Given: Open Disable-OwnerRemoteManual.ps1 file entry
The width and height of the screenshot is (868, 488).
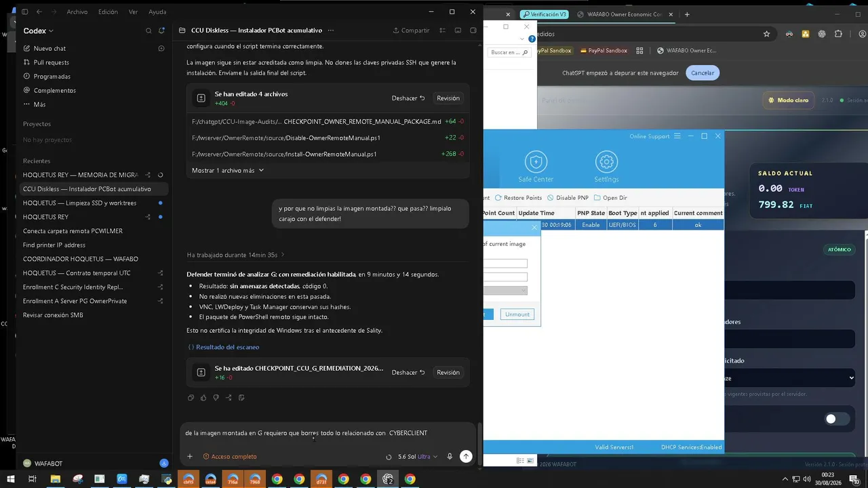Looking at the screenshot, I should pos(328,138).
